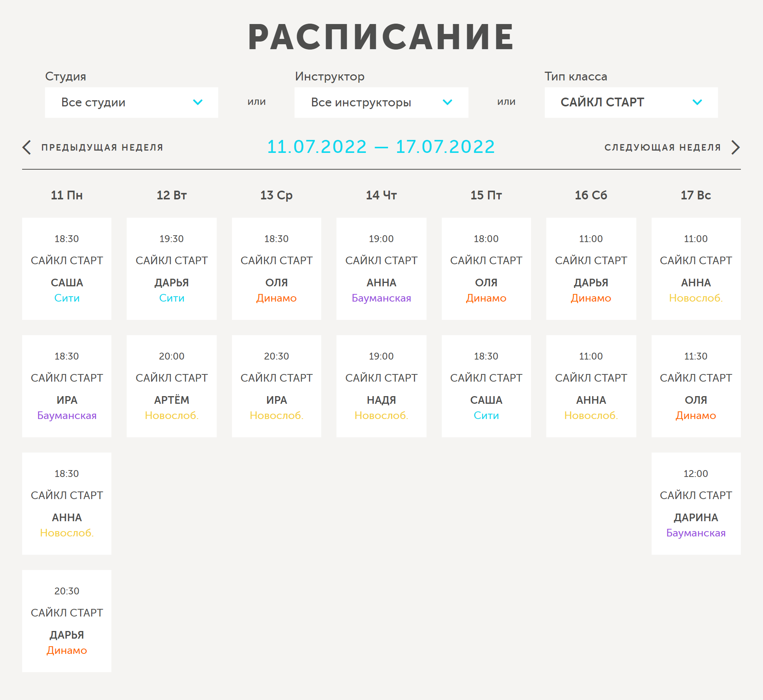Image resolution: width=763 pixels, height=700 pixels.
Task: Expand the Инструктор dropdown Все инструкторы
Action: (x=381, y=103)
